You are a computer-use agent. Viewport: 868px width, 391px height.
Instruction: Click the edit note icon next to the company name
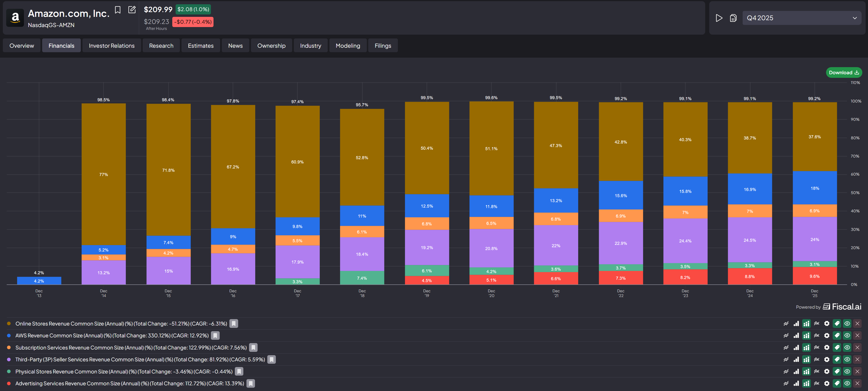pos(132,10)
